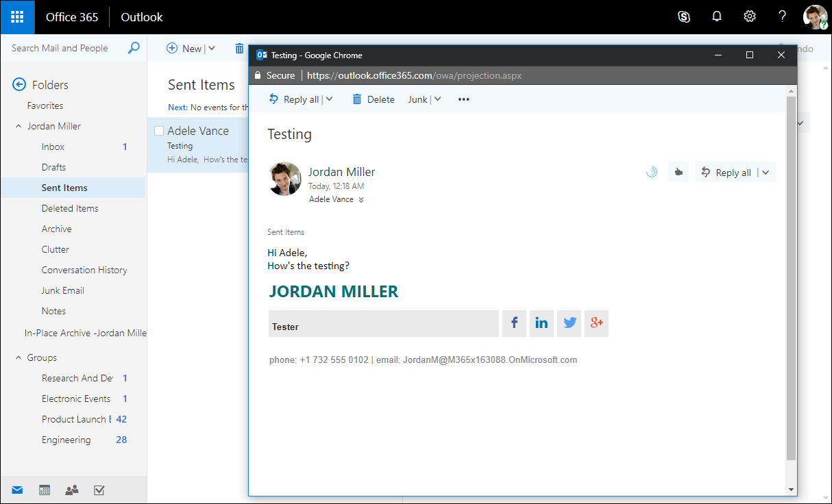The image size is (832, 504).
Task: Click the Reply all button beside sender
Action: point(726,173)
